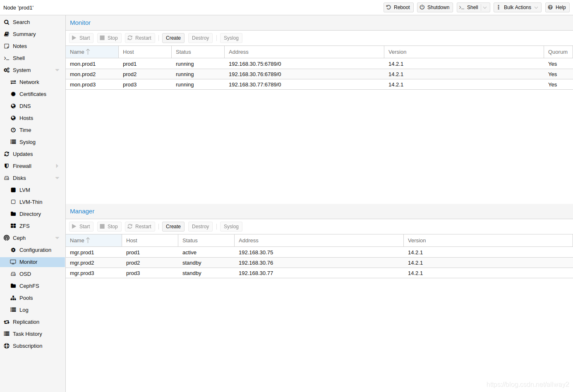Click the DNS globe icon

(13, 106)
